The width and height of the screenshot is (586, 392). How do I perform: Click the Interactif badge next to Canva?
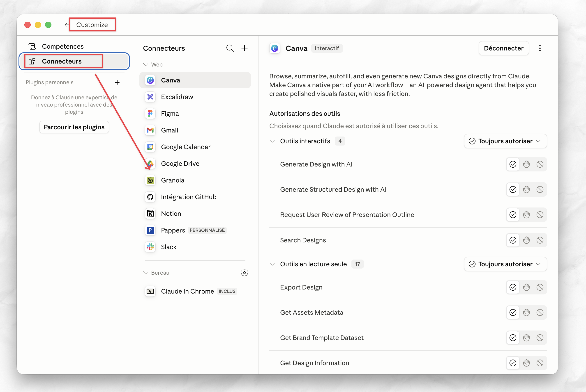327,48
